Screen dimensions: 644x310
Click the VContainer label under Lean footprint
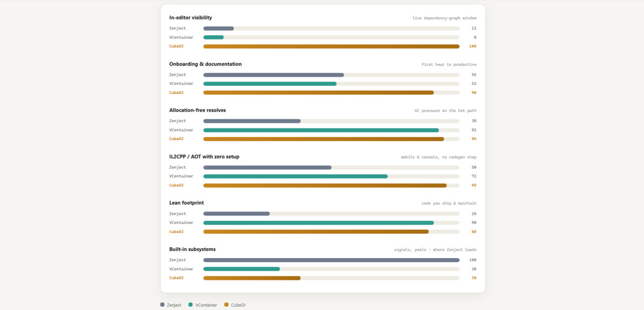(181, 222)
